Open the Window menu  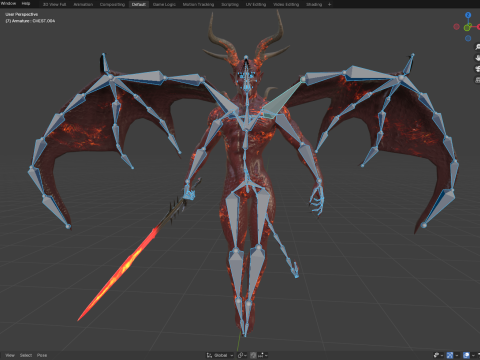8,4
